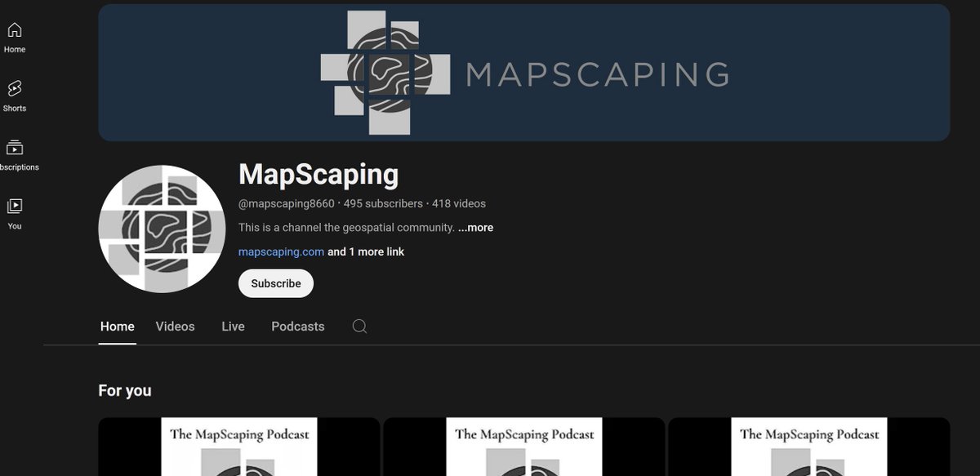Show 'and 1 more link'
Screen dimensions: 980x476
[x=366, y=252]
